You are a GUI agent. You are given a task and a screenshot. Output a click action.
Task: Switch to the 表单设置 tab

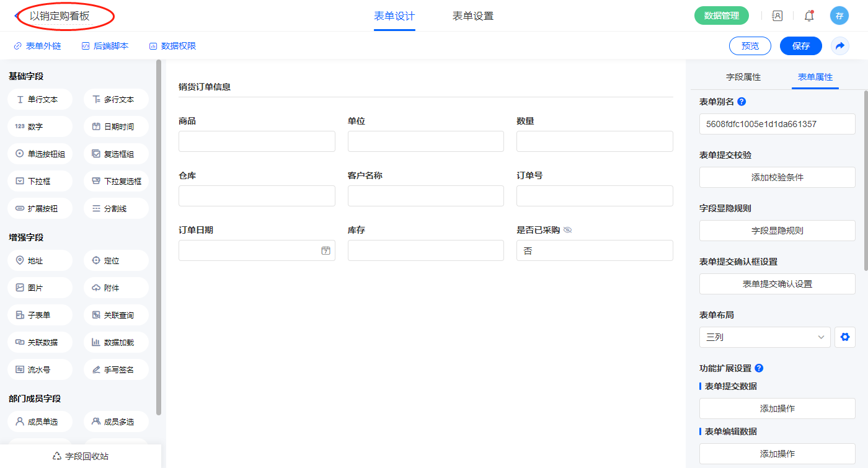coord(473,16)
